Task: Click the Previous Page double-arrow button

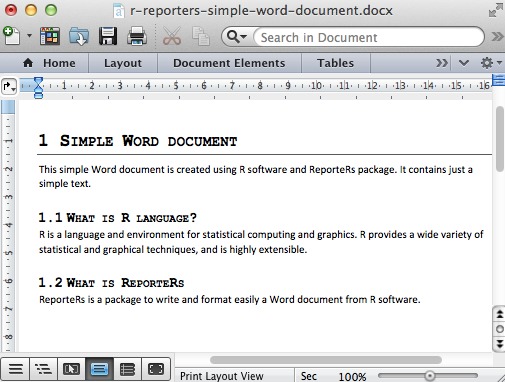Action: click(x=499, y=314)
